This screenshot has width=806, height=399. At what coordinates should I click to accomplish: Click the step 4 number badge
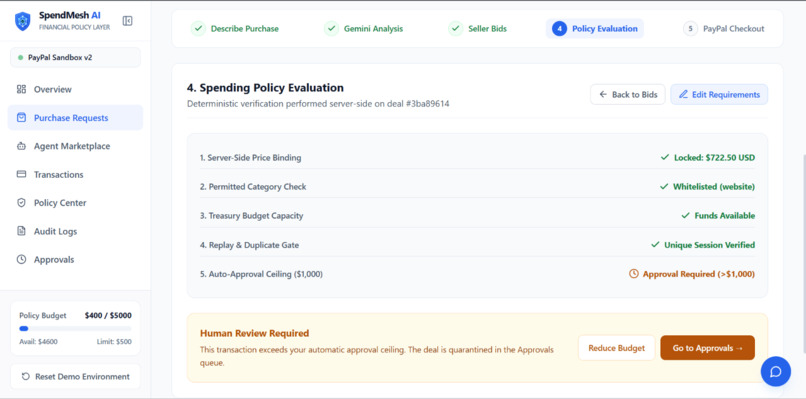(559, 29)
